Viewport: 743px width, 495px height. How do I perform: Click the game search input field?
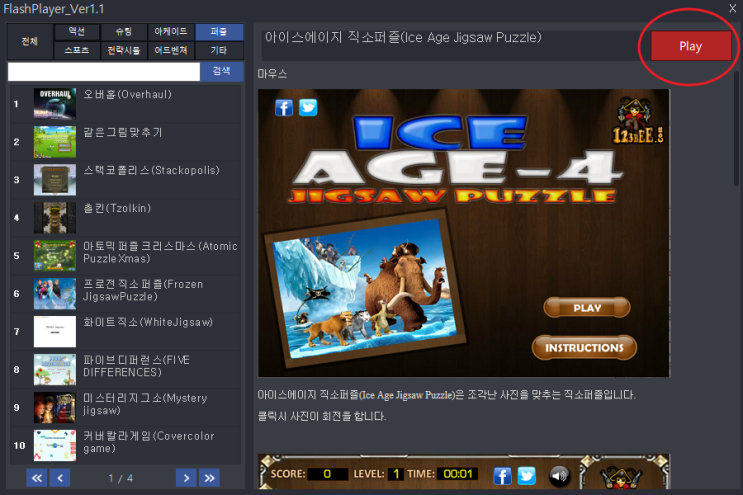coord(104,72)
